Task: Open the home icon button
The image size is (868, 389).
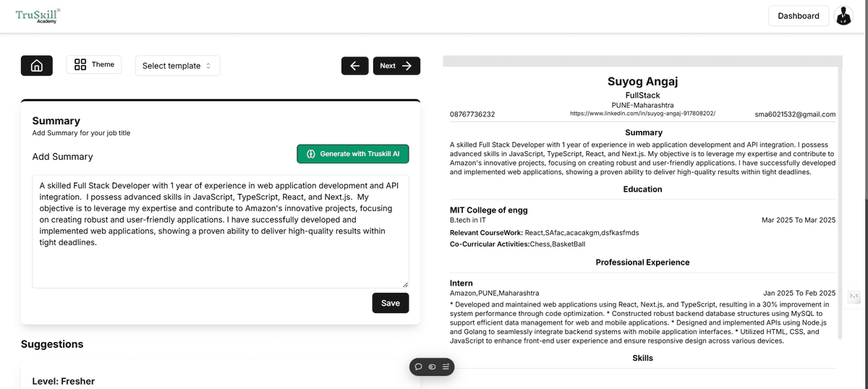Action: coord(37,66)
